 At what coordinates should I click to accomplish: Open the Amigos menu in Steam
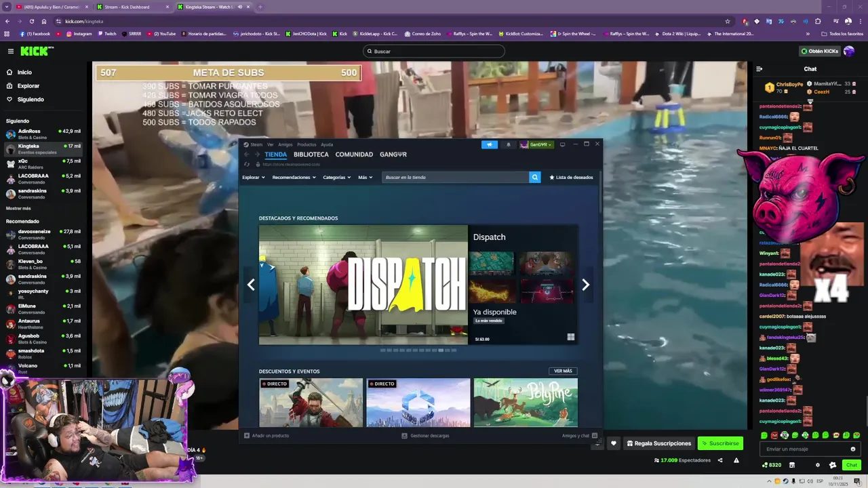tap(285, 144)
